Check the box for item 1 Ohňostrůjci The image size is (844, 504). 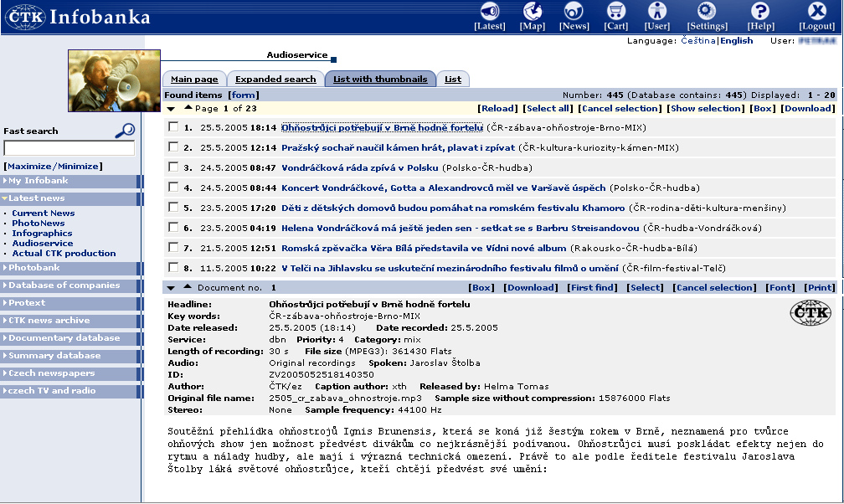coord(173,127)
